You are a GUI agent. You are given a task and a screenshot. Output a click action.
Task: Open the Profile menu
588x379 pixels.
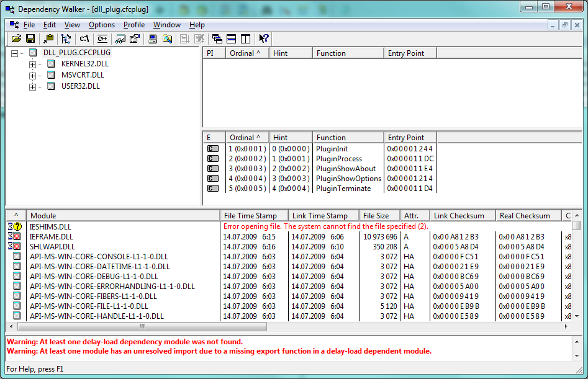pos(134,25)
